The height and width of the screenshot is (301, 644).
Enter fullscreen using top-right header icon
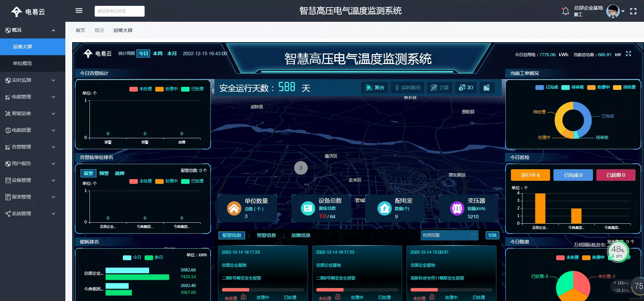(633, 11)
